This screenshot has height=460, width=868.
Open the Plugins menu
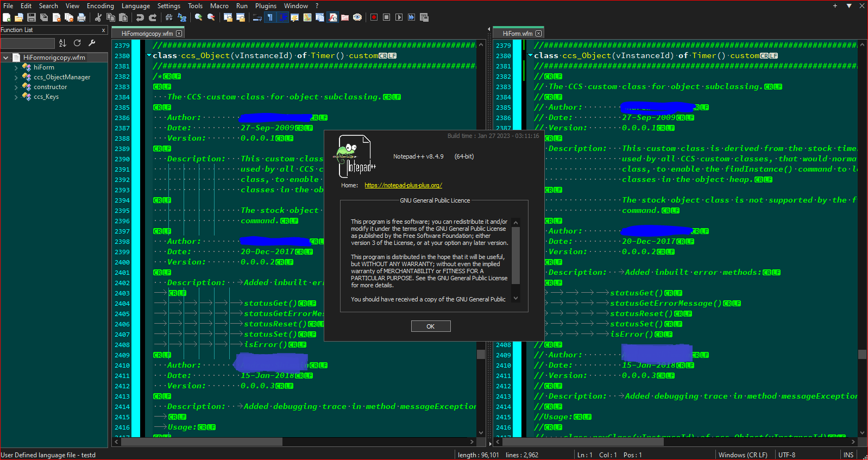coord(266,6)
